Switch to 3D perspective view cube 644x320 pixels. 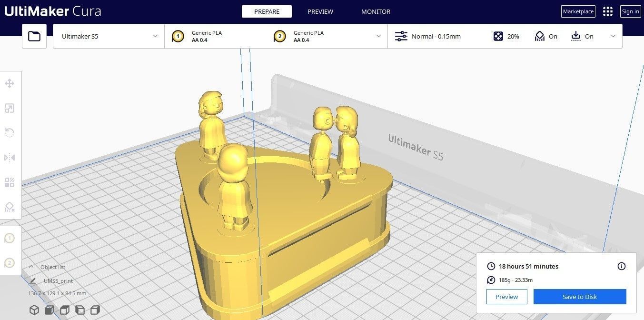coord(34,310)
